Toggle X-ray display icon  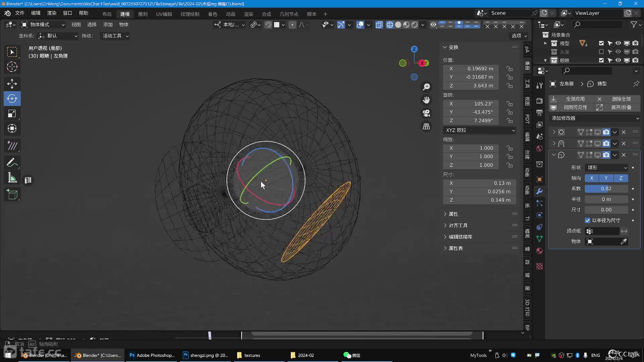coord(379,25)
